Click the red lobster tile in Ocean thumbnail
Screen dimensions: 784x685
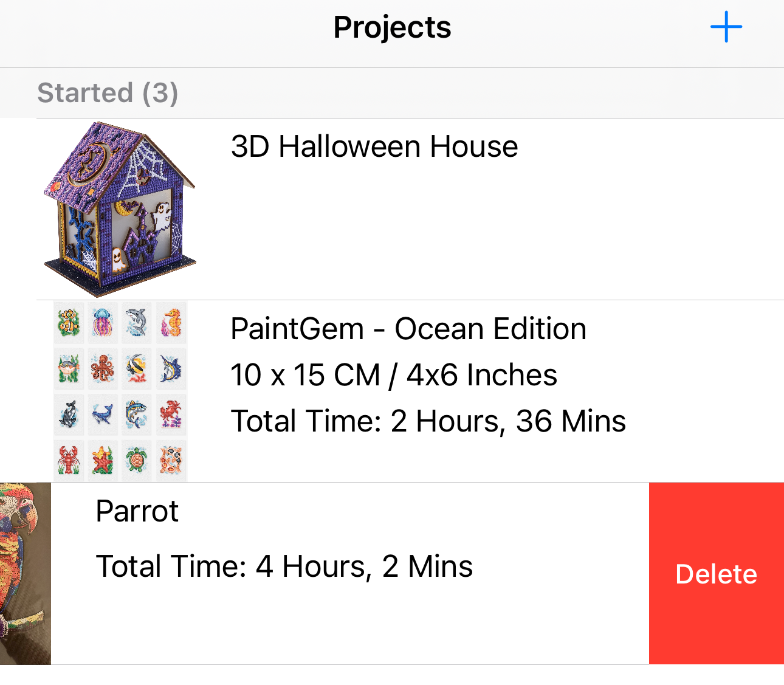point(69,460)
